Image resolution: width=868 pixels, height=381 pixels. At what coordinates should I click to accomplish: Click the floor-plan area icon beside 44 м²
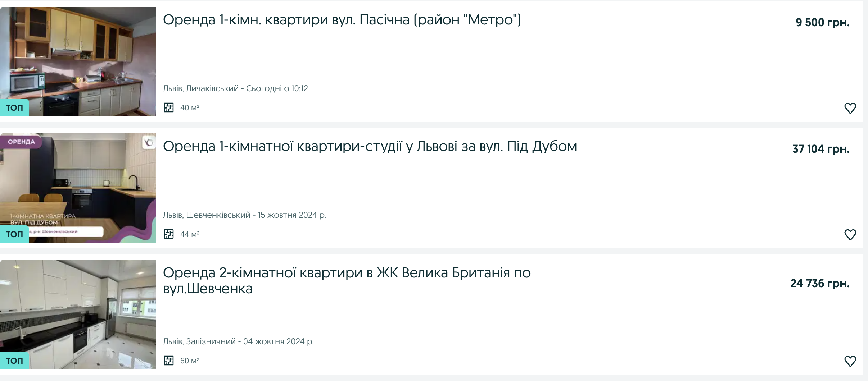pos(169,234)
